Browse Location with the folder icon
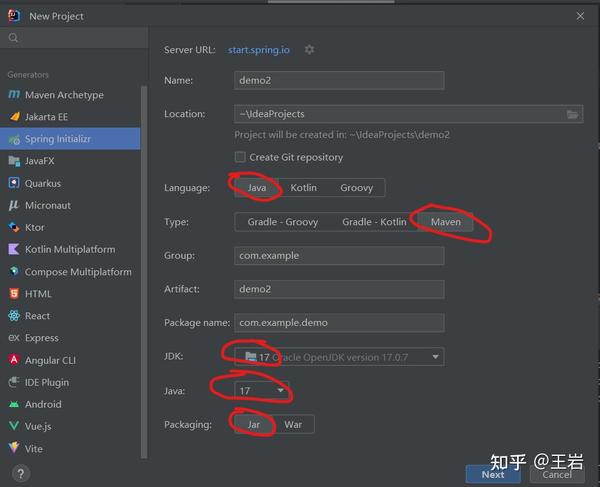The height and width of the screenshot is (487, 600). (572, 114)
